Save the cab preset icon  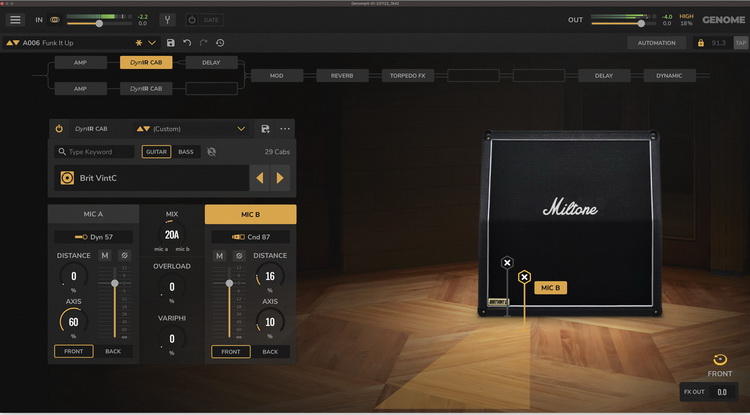(x=265, y=129)
